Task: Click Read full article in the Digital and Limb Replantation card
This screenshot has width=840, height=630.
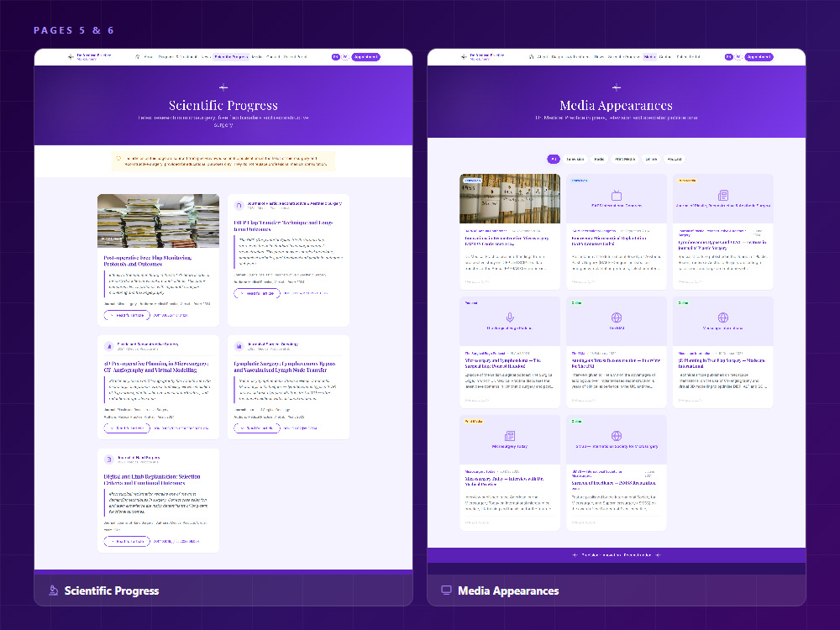Action: click(x=127, y=541)
